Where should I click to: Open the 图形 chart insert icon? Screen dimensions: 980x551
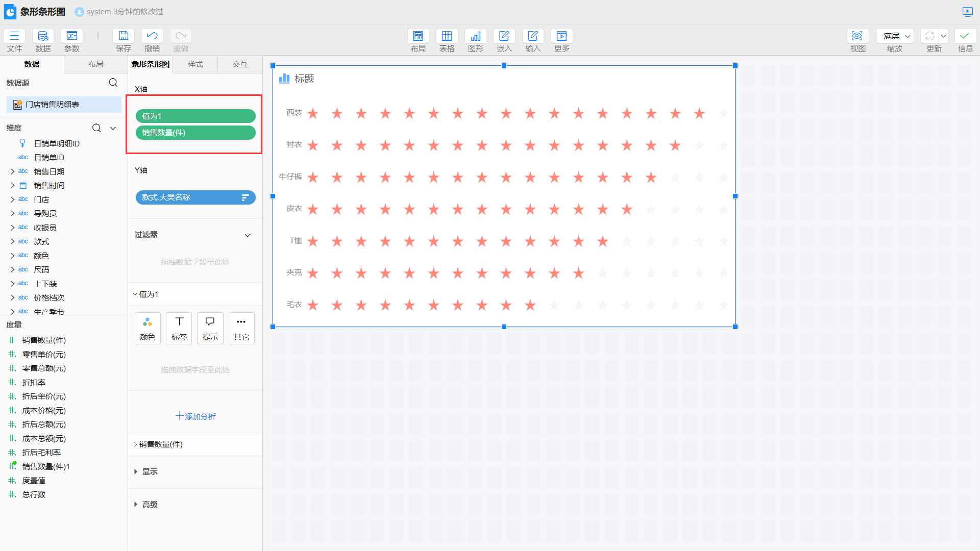(x=475, y=36)
